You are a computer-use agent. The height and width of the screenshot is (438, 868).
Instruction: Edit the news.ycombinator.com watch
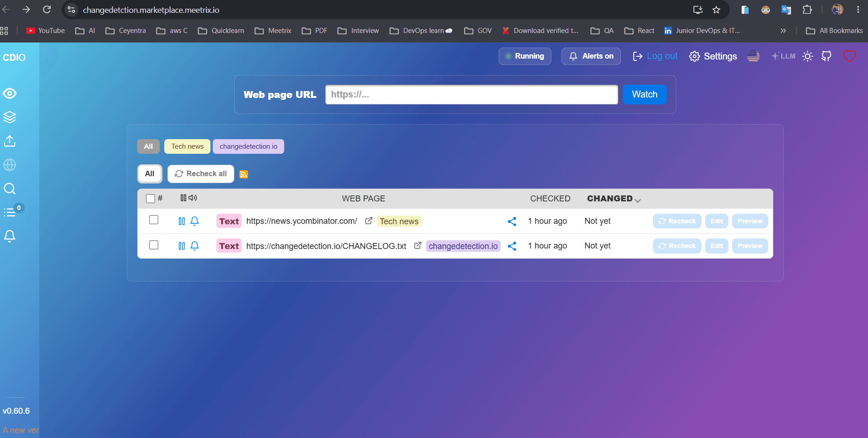coord(717,221)
